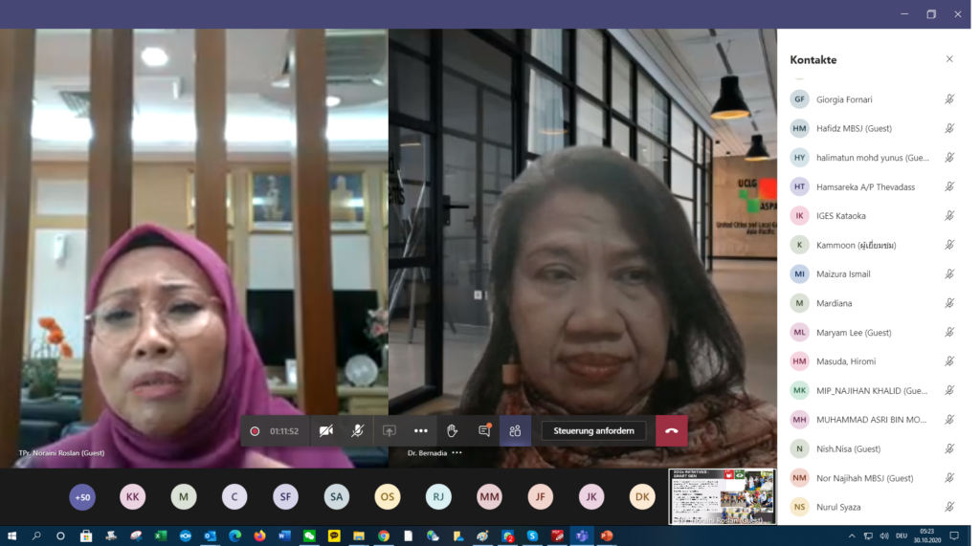Toggle the participants panel button
This screenshot has height=546, width=980.
point(515,430)
